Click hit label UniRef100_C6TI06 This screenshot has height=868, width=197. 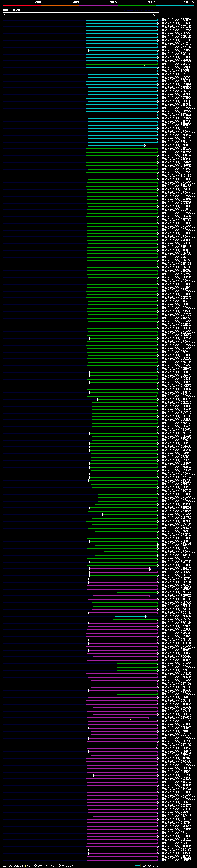[177, 684]
